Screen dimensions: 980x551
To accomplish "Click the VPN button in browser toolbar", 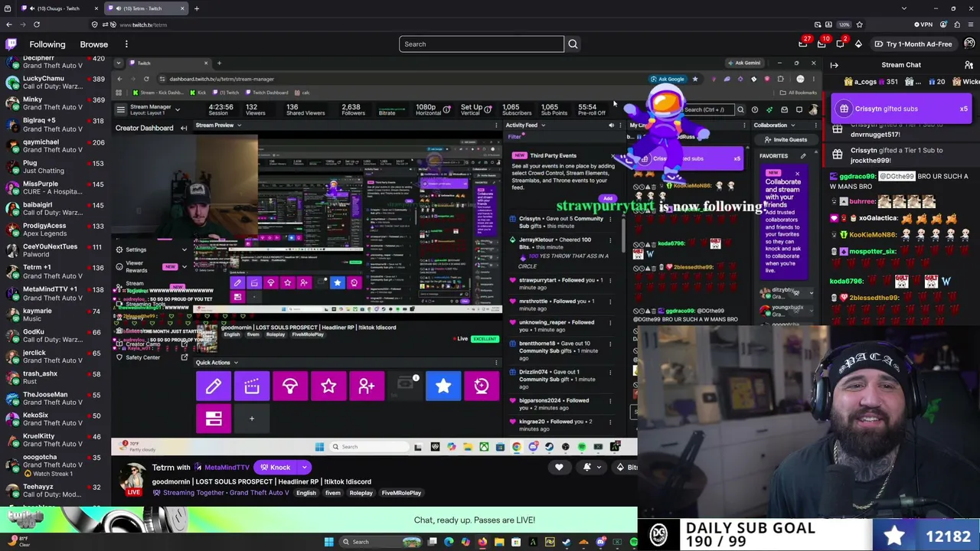I will point(923,24).
